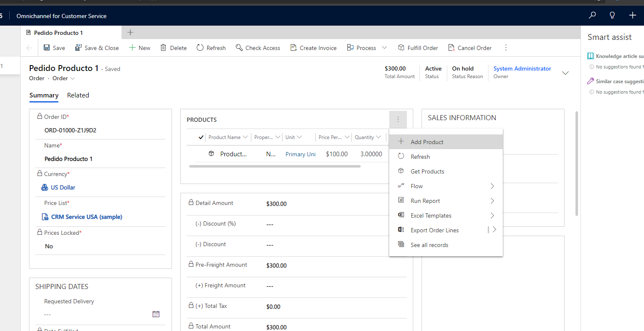
Task: Expand the header details chevron
Action: point(565,73)
